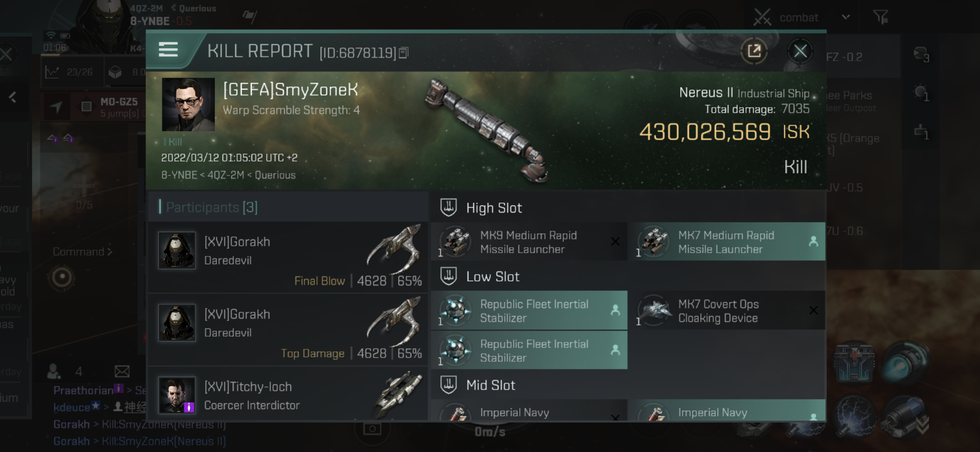
Task: Select Titchy-loch Coercer Interdictor participant
Action: [x=288, y=395]
